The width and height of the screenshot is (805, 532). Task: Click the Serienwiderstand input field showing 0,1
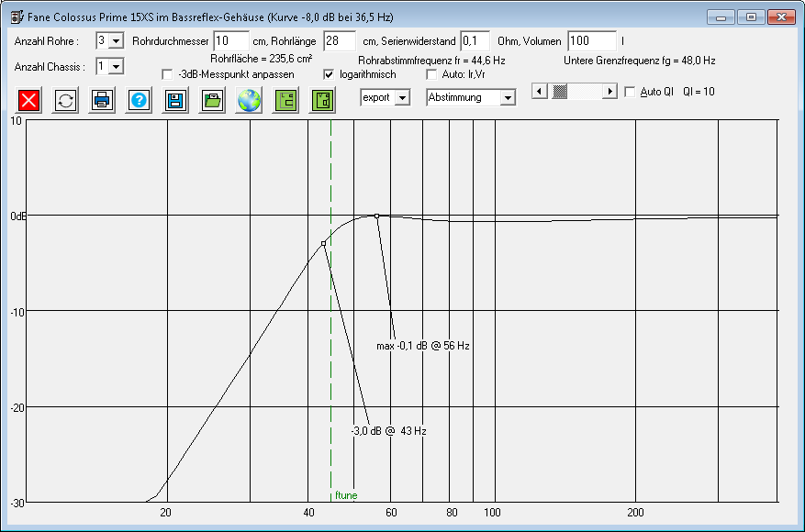475,41
